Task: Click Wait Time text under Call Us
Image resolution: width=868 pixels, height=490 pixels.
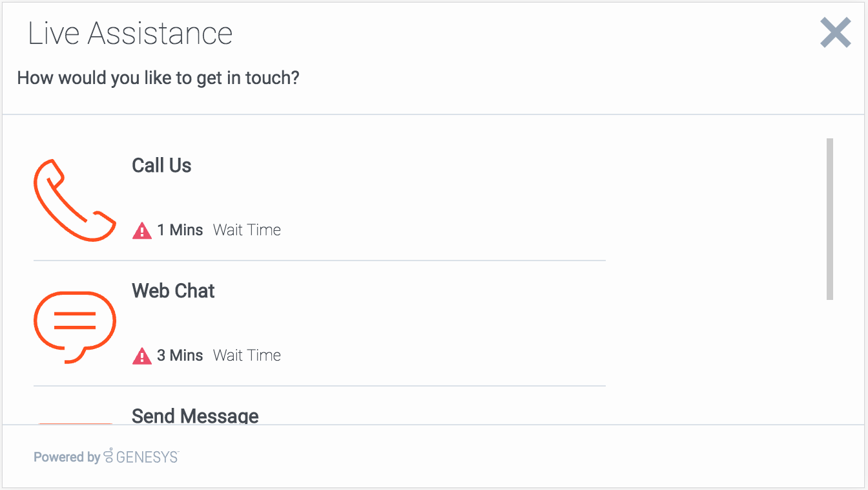Action: point(247,230)
